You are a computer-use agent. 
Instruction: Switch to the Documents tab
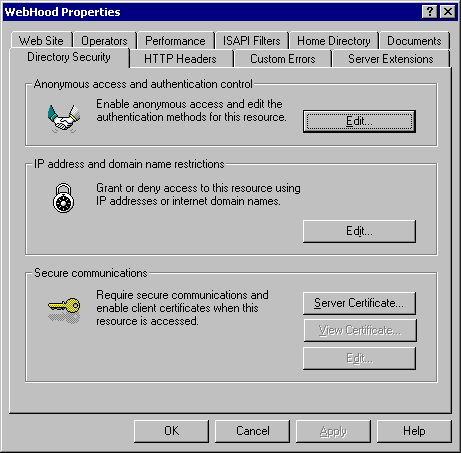(x=414, y=41)
